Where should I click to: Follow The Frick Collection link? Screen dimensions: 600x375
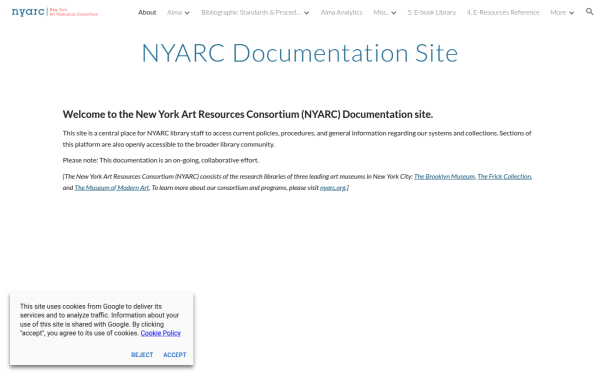tap(504, 176)
